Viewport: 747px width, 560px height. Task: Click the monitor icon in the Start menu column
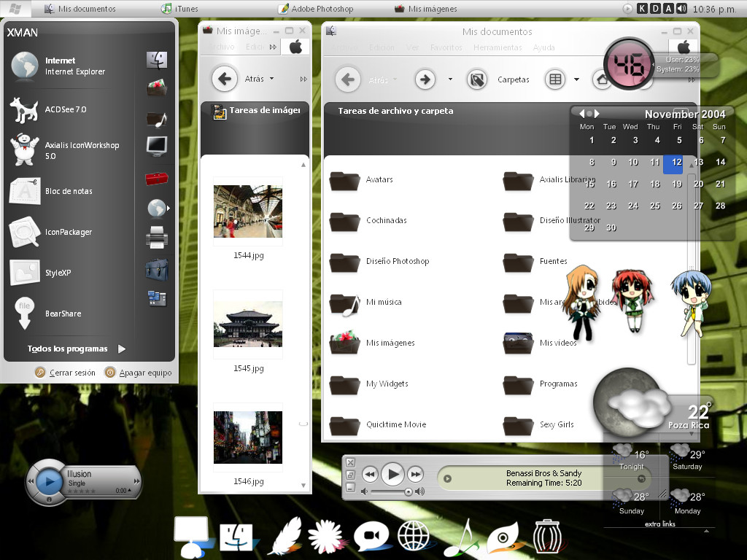tap(157, 146)
